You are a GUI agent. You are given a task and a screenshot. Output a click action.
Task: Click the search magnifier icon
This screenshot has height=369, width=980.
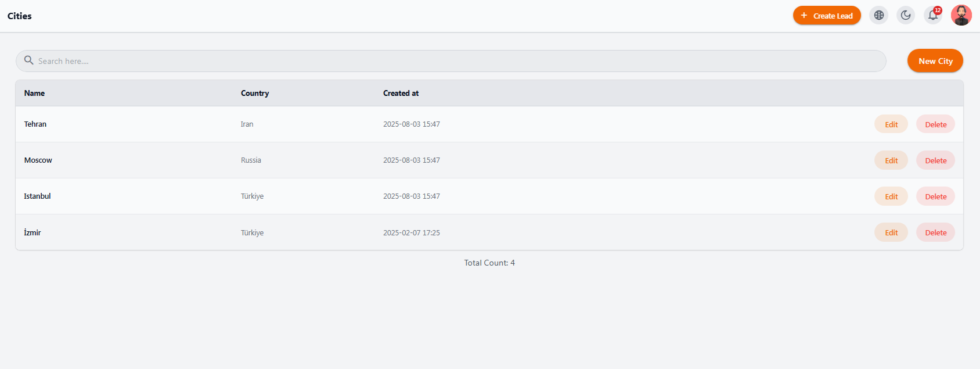click(x=28, y=60)
